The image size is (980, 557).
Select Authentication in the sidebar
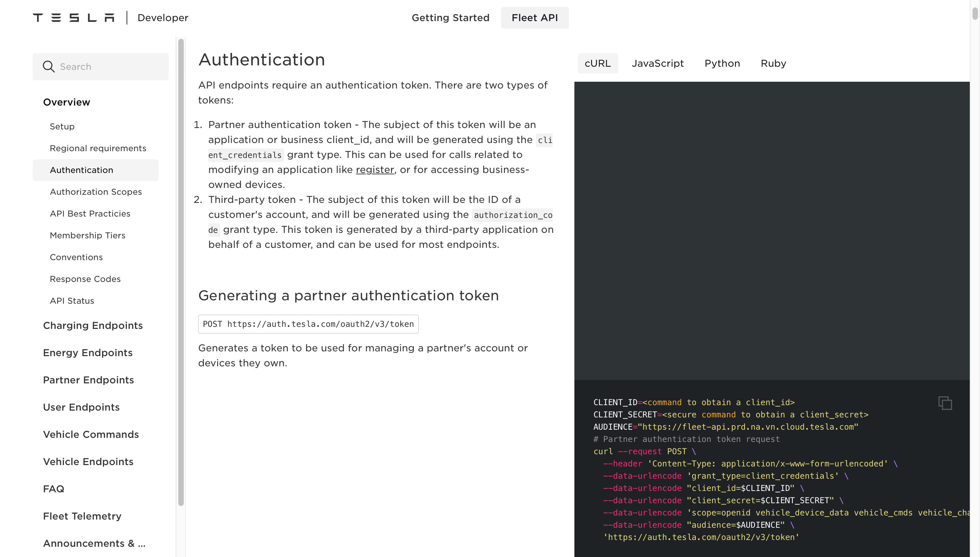coord(95,170)
